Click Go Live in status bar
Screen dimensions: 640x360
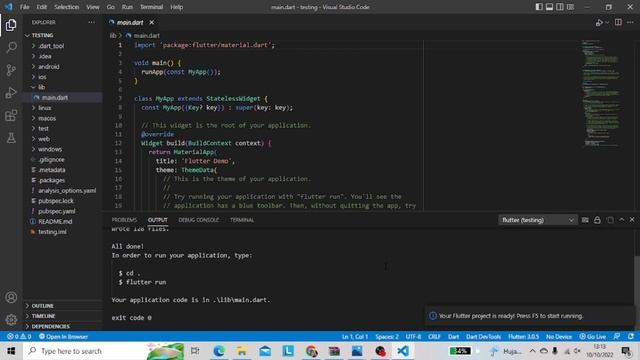(x=593, y=337)
